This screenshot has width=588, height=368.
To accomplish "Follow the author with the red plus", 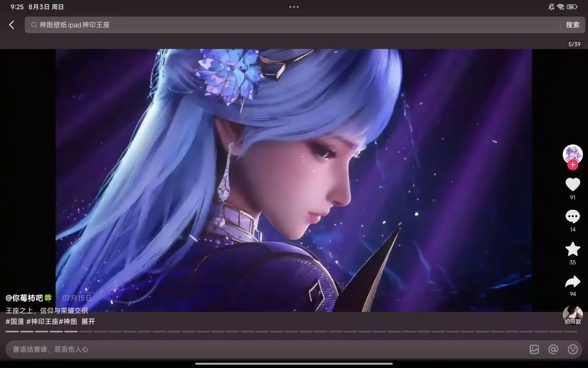I will point(573,165).
